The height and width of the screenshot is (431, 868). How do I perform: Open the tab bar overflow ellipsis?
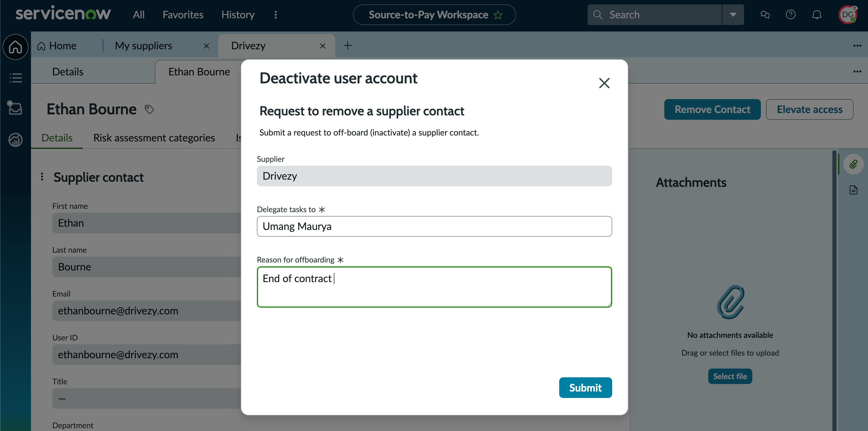pyautogui.click(x=857, y=46)
